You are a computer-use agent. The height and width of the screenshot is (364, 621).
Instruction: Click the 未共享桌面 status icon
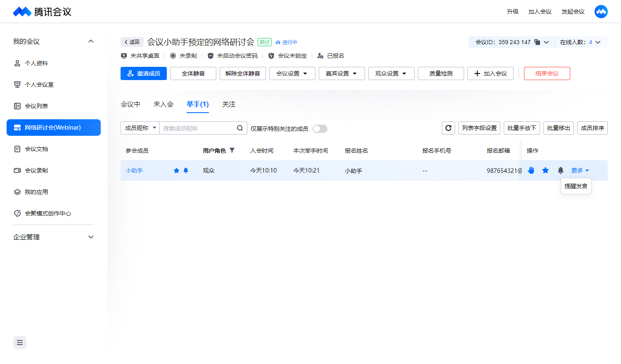click(123, 56)
